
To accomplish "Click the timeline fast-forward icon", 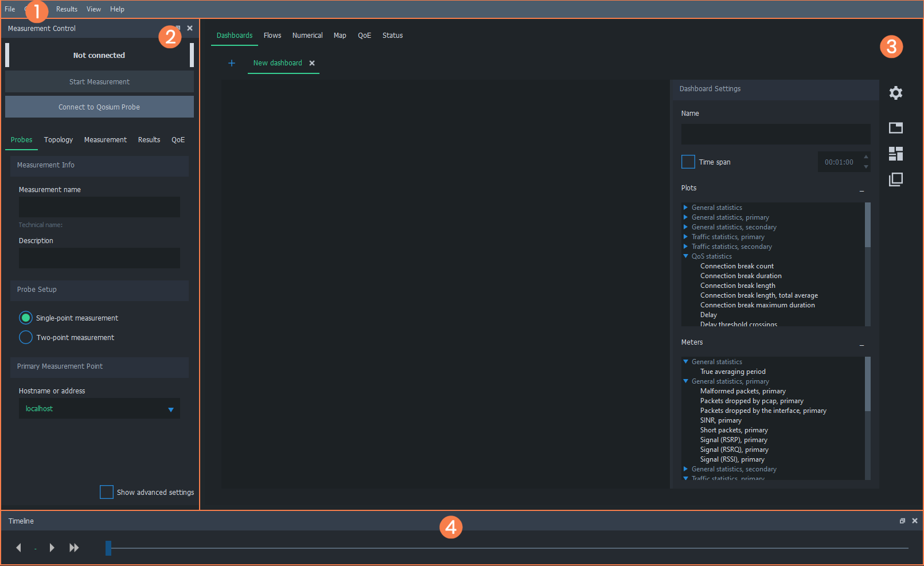I will tap(74, 548).
